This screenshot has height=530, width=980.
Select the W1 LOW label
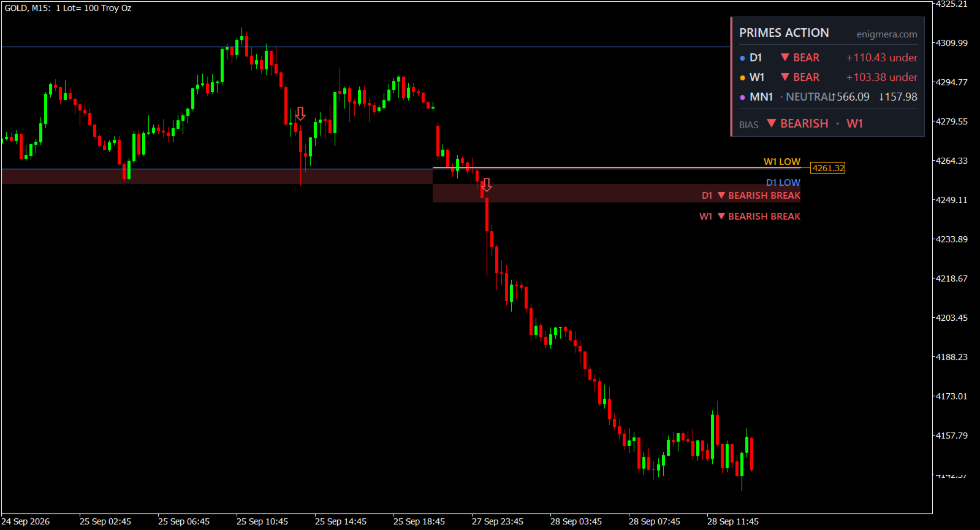781,162
